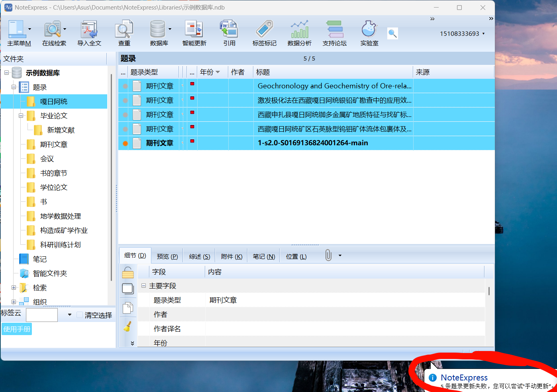Switch to the 笔记 (N) tab
The width and height of the screenshot is (557, 392).
click(264, 257)
